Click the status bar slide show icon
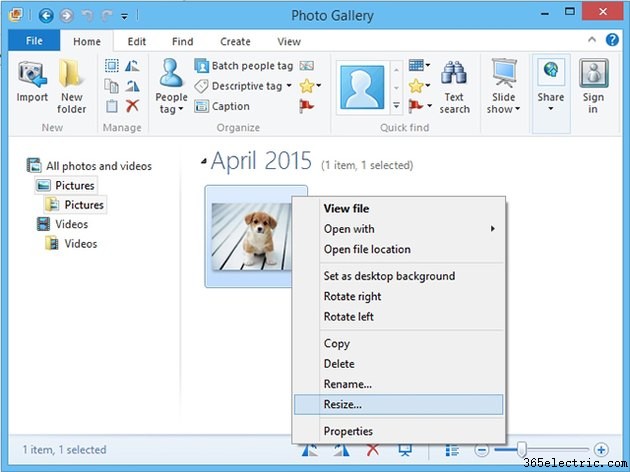The width and height of the screenshot is (630, 472). point(405,450)
